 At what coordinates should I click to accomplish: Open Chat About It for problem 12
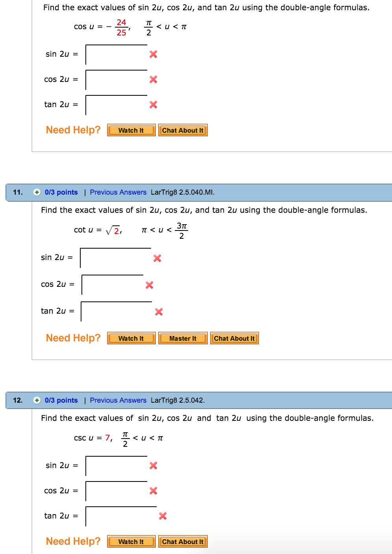coord(183,541)
